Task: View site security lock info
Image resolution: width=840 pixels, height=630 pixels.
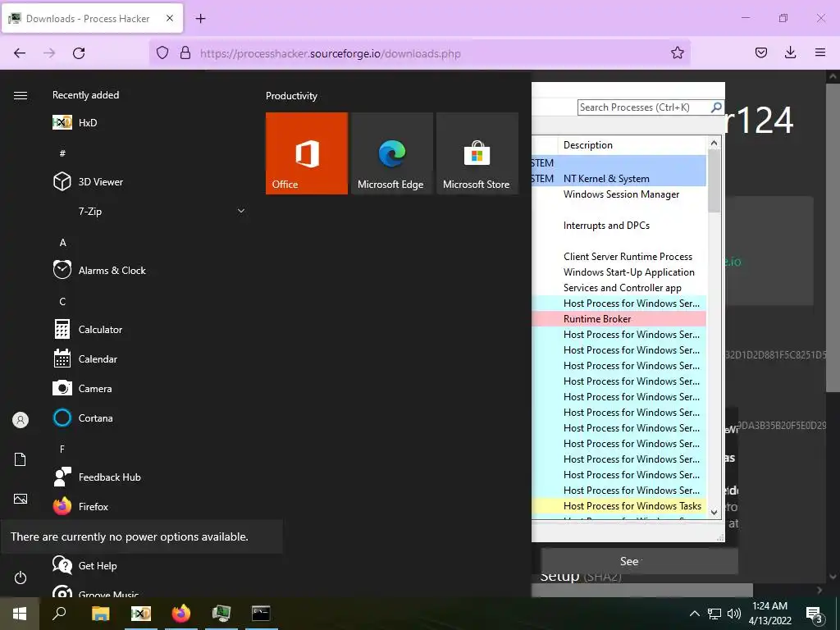Action: tap(185, 53)
